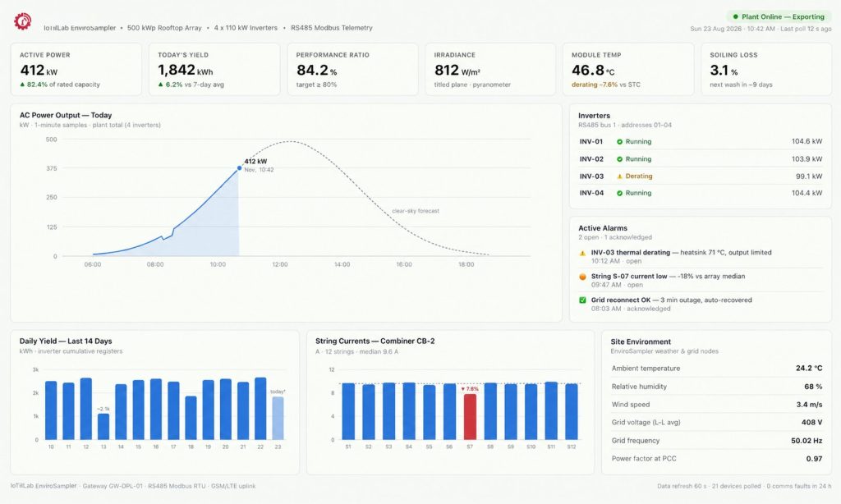
Task: Click the day 22 bar in Daily Yield
Action: 260,409
